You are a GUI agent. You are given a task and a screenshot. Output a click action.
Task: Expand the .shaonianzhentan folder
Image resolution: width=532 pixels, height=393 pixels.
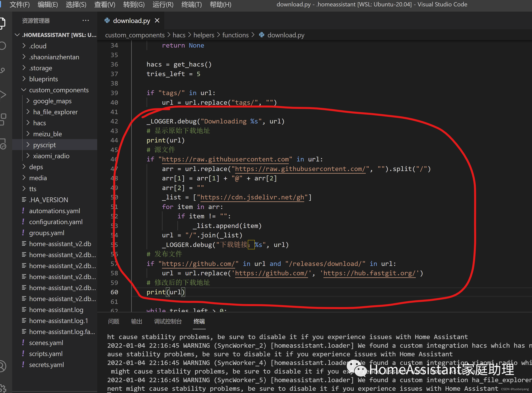55,57
